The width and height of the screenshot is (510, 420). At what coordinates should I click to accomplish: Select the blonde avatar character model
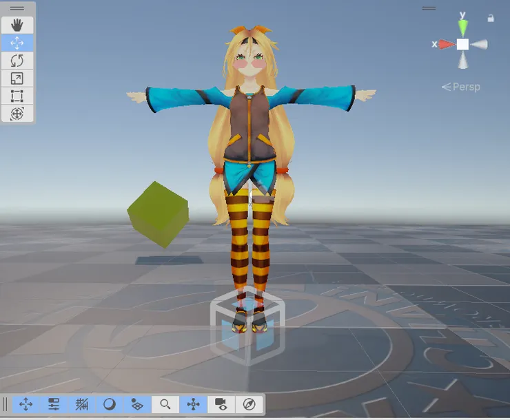click(251, 130)
